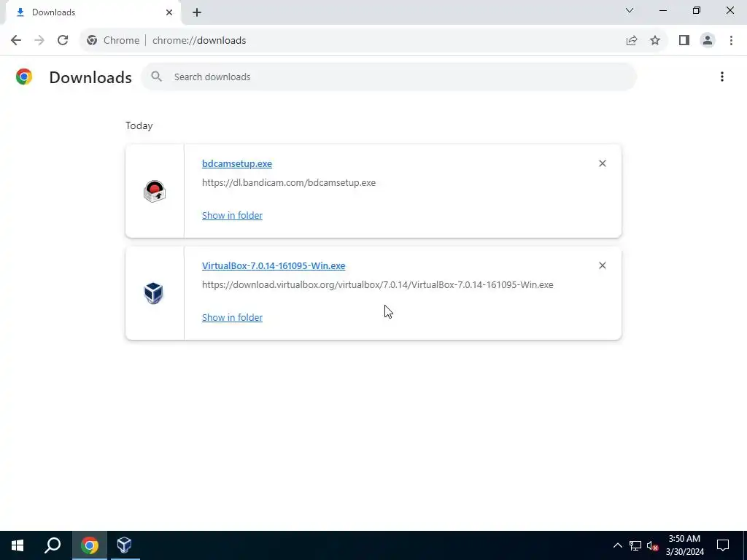Click the Search downloads field
747x560 pixels.
pyautogui.click(x=389, y=77)
